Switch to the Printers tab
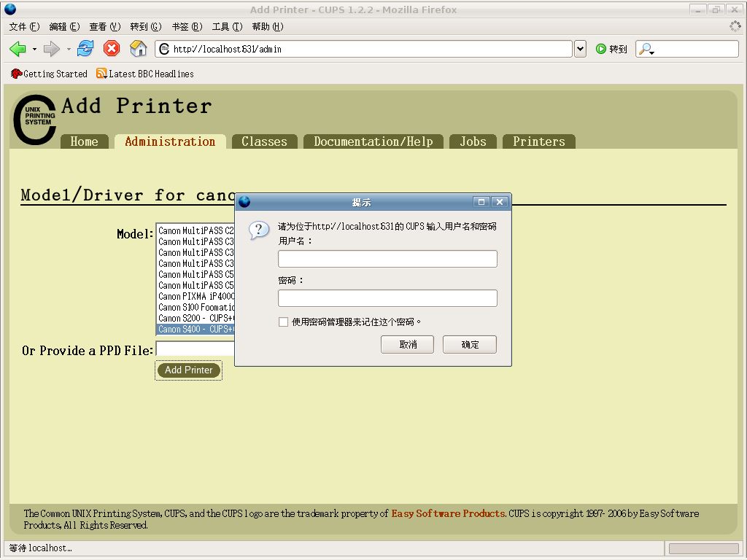Viewport: 747px width, 560px height. [539, 141]
